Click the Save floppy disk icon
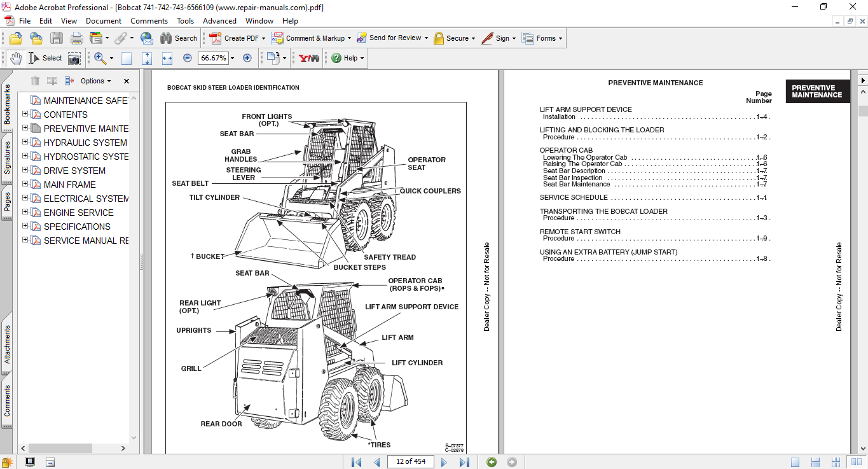The width and height of the screenshot is (868, 469). [x=57, y=38]
